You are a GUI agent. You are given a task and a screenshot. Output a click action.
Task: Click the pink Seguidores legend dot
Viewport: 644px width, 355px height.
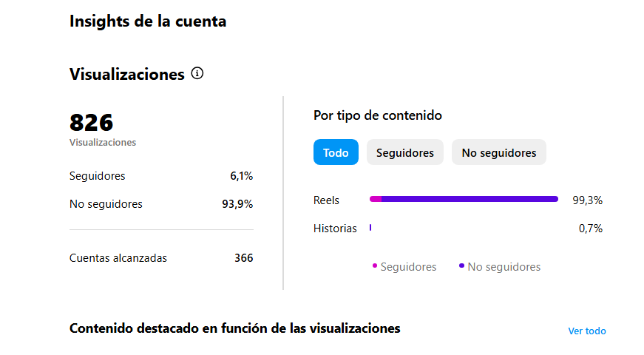click(375, 266)
